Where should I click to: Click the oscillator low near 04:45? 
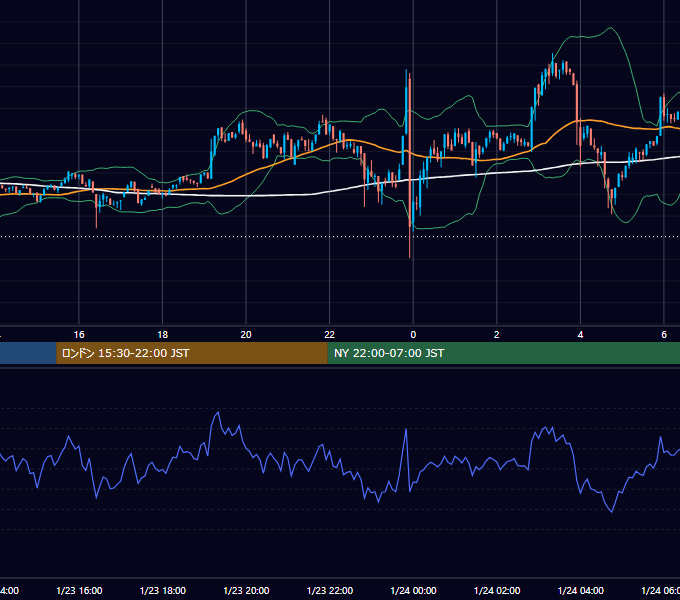tap(612, 512)
